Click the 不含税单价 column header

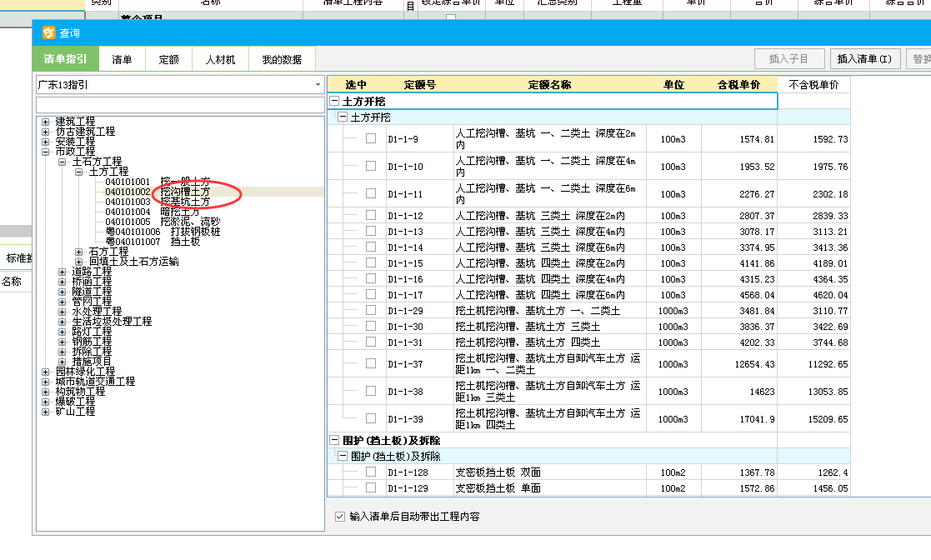pos(814,85)
